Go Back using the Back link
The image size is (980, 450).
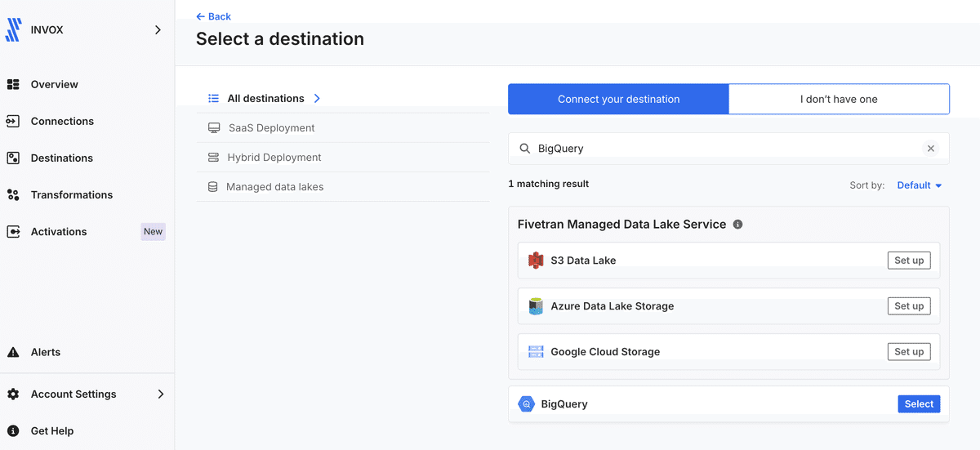pos(214,16)
